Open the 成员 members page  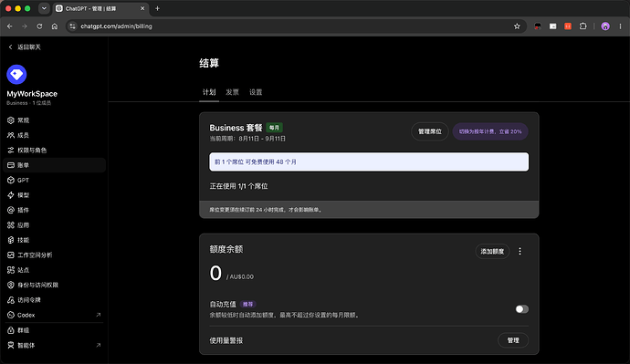point(54,135)
